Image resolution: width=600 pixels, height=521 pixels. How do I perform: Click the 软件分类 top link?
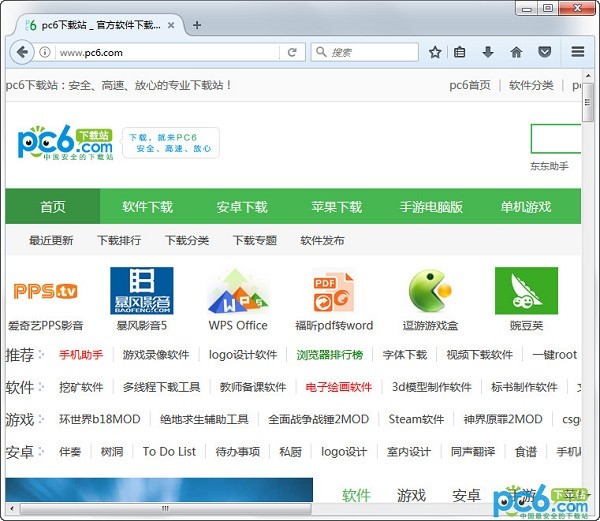[x=531, y=85]
